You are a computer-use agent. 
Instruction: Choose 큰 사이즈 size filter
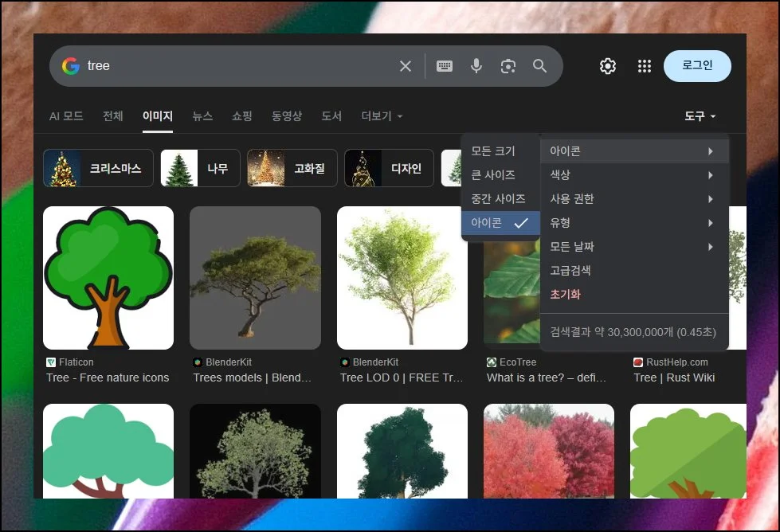493,175
